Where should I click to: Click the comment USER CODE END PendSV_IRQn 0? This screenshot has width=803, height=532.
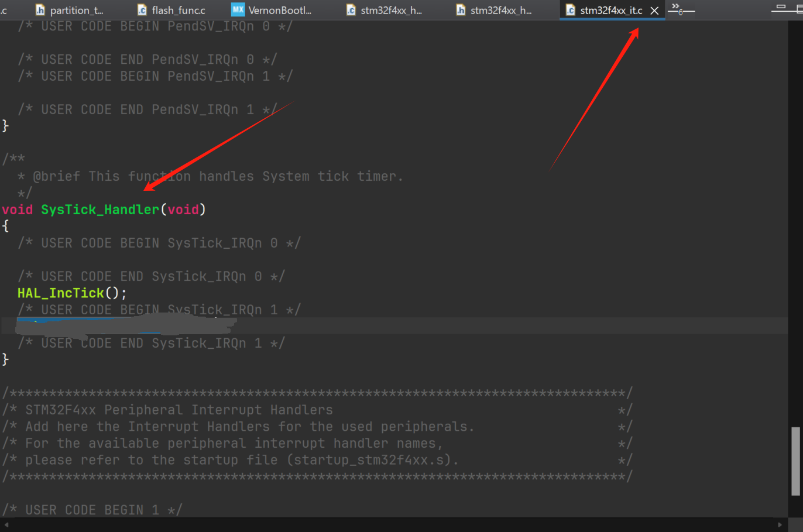point(147,60)
